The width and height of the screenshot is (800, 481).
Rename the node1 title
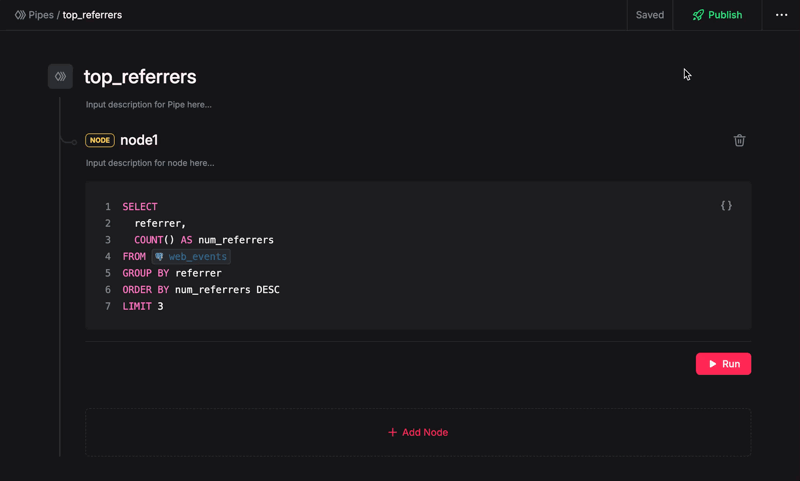(x=139, y=140)
